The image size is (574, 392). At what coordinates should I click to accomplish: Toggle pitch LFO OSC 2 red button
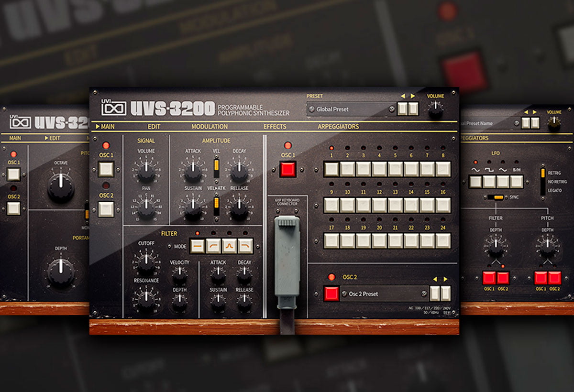coord(554,278)
